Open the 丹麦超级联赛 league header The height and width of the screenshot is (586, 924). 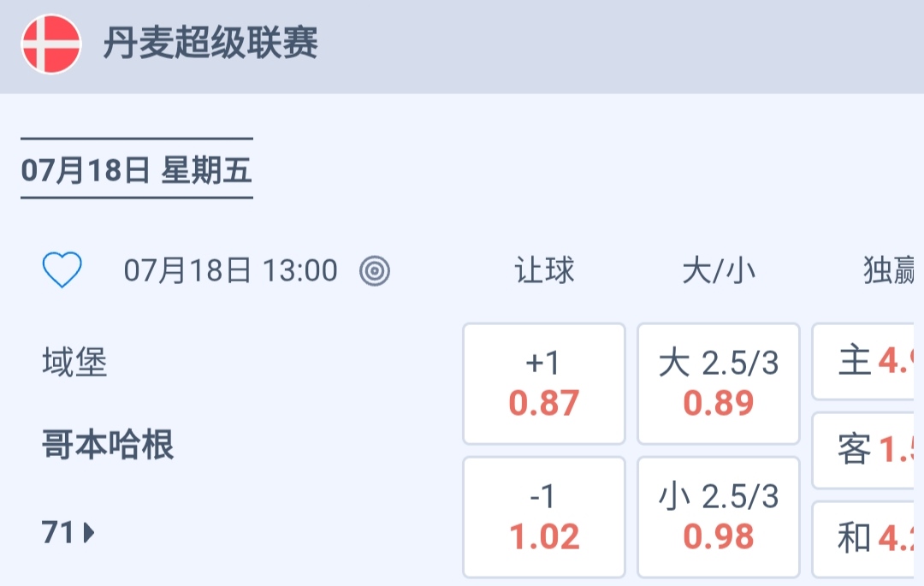[x=210, y=44]
